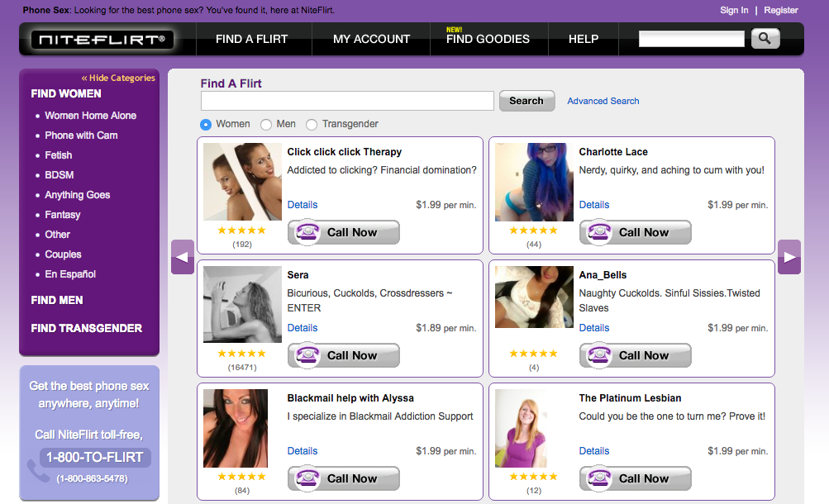Viewport: 829px width, 504px height.
Task: Open Fetish category
Action: click(58, 155)
